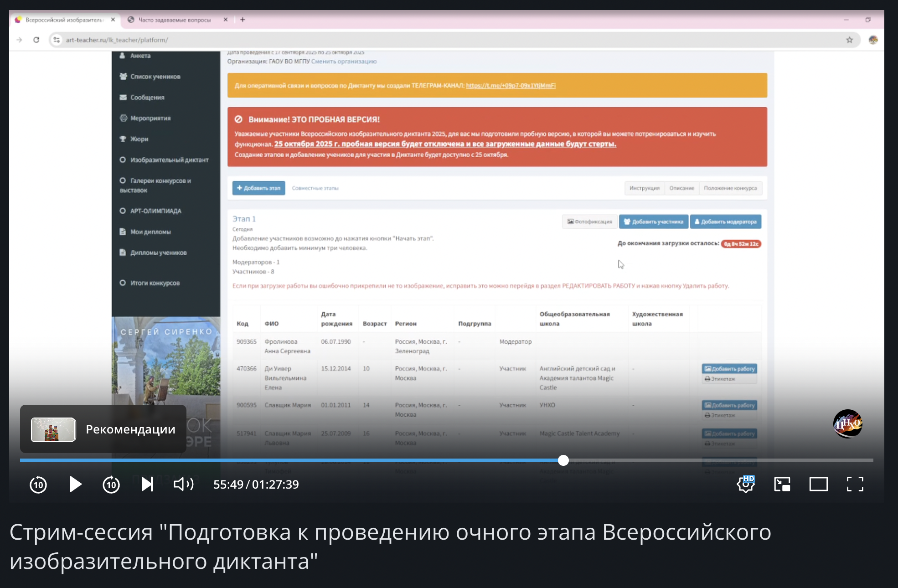Screen dimensions: 898x588
Task: Reload the browser page
Action: (36, 40)
